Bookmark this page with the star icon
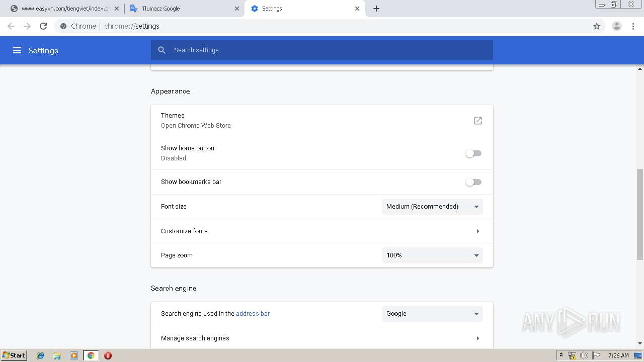 click(x=597, y=26)
